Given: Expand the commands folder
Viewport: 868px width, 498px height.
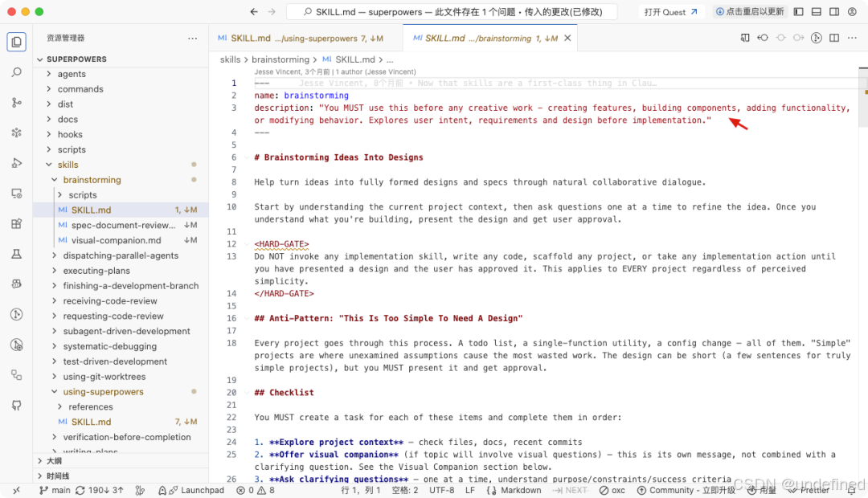Looking at the screenshot, I should [x=121, y=89].
